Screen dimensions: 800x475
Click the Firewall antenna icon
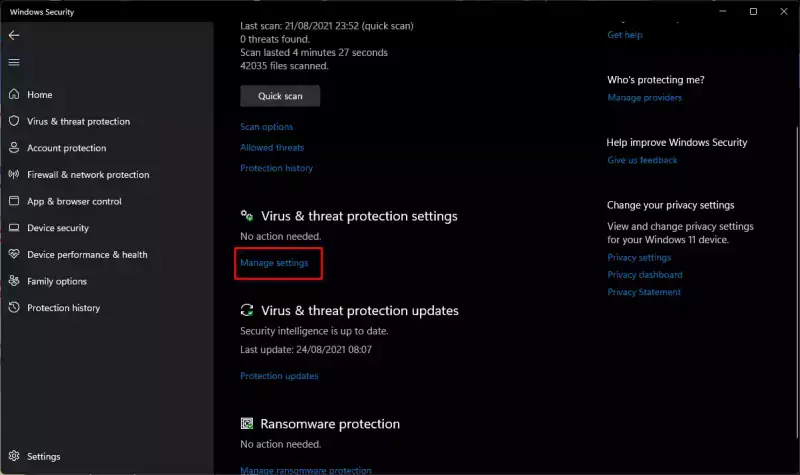tap(14, 174)
